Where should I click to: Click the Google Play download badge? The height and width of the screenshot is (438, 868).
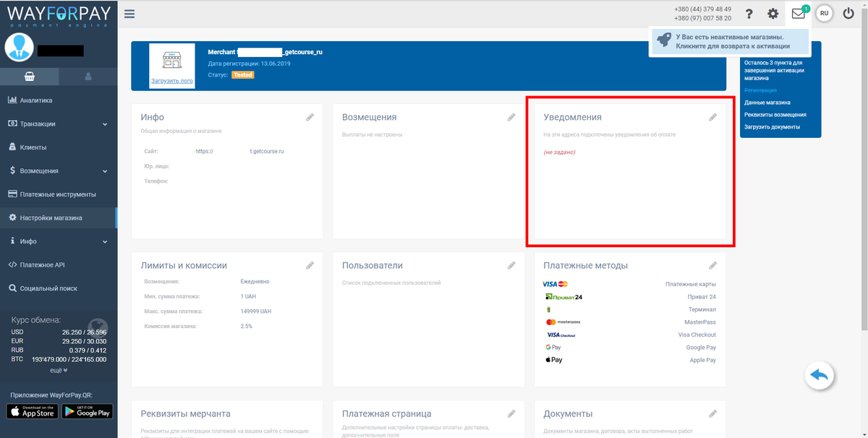tap(88, 411)
